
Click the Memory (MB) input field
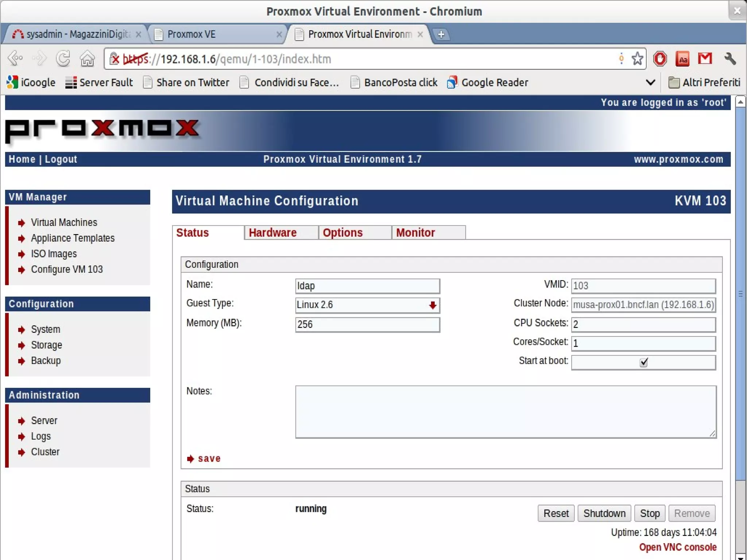(367, 324)
